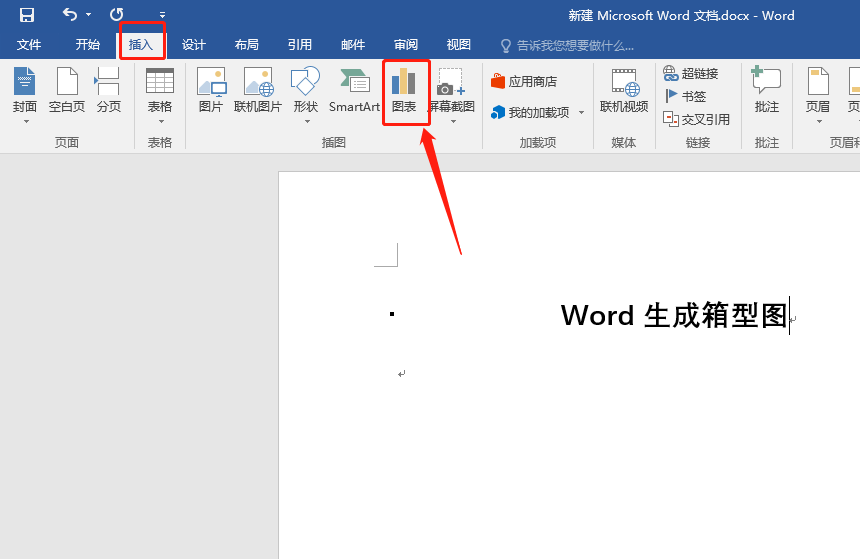The height and width of the screenshot is (559, 860).
Task: Click the Redo repeat icon
Action: click(x=117, y=15)
